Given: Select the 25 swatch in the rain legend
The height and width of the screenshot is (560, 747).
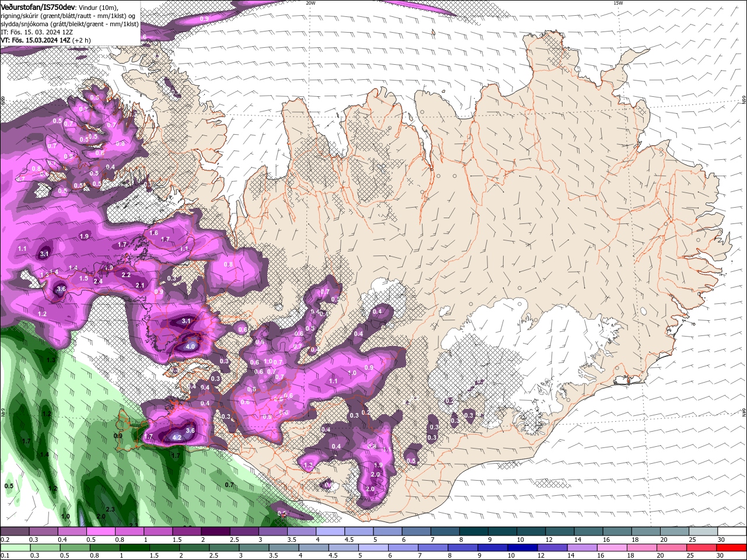Looking at the screenshot, I should click(701, 548).
